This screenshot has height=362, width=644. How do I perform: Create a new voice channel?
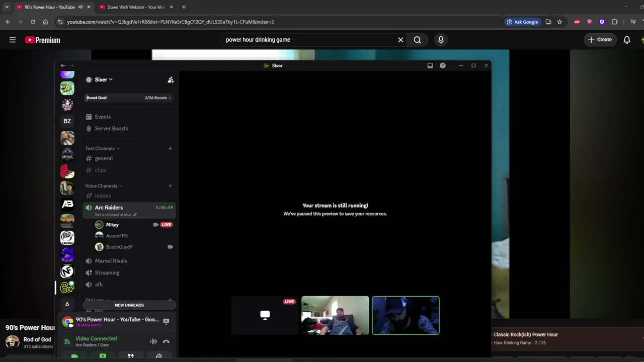pos(170,186)
